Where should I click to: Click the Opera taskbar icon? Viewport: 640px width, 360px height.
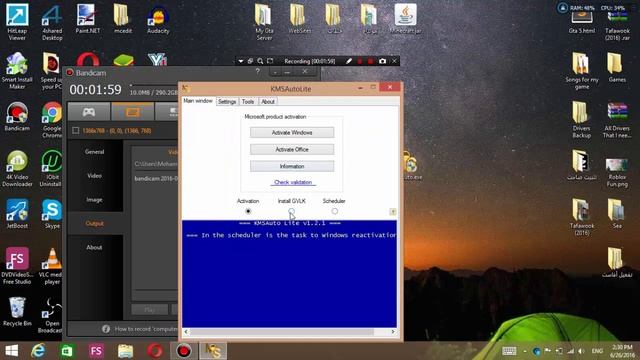pyautogui.click(x=155, y=351)
